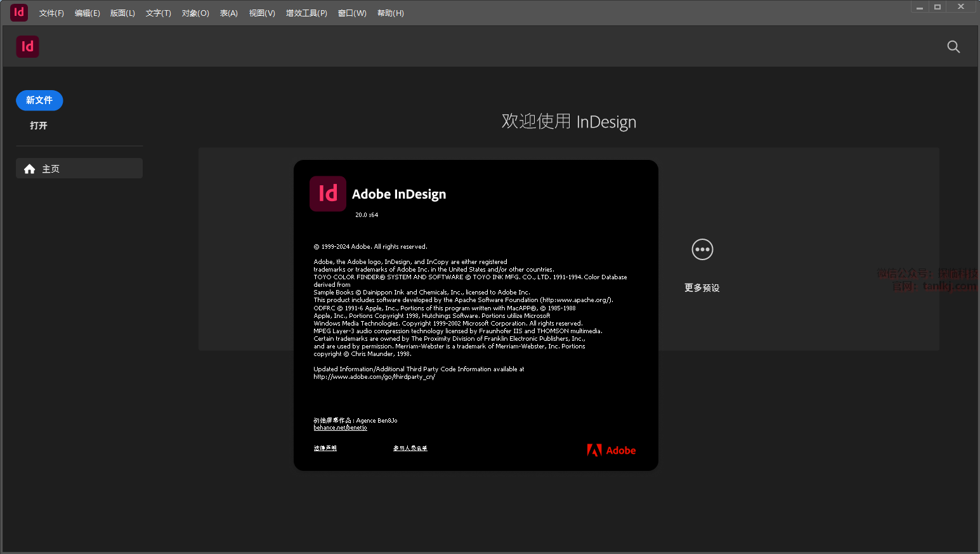Image resolution: width=980 pixels, height=554 pixels.
Task: Click the small Id icon in the title bar
Action: (19, 12)
